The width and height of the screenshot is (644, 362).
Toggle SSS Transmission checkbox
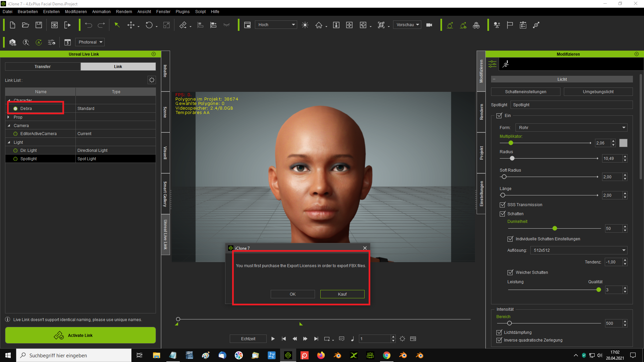tap(502, 205)
